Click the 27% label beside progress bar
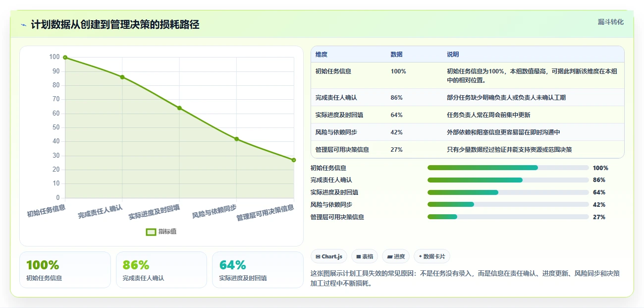 point(599,217)
